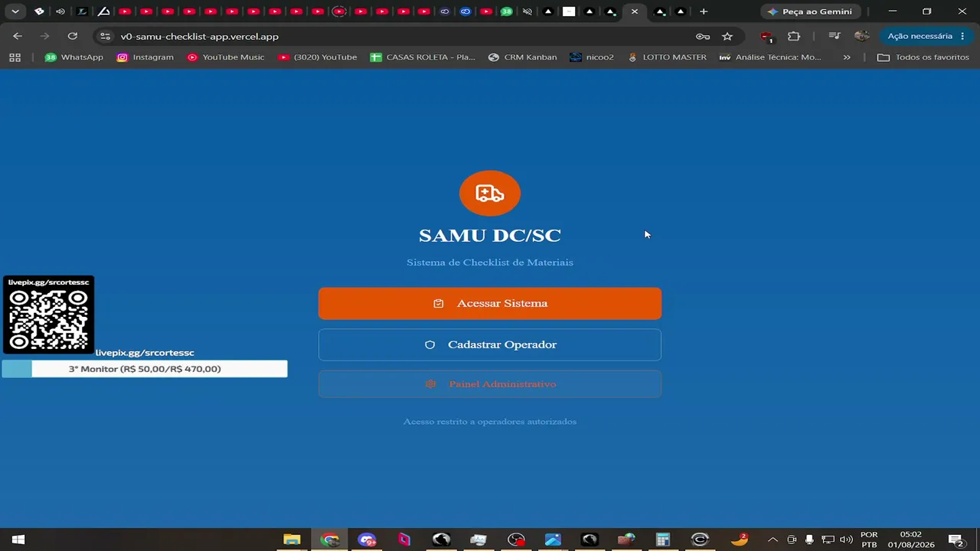
Task: Go back in browser history
Action: 18,36
